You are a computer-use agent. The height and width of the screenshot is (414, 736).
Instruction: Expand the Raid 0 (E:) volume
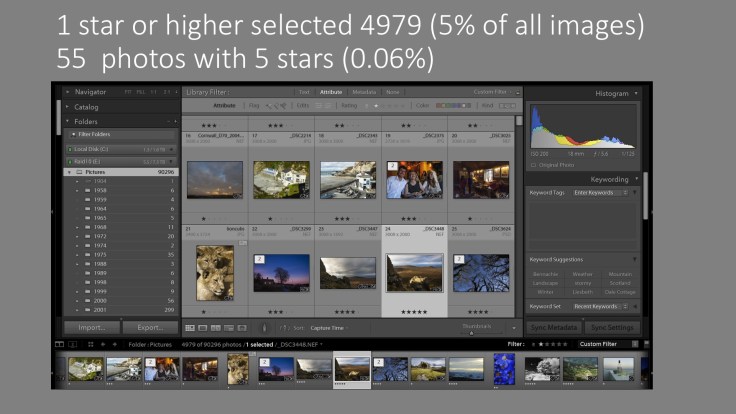pos(171,162)
